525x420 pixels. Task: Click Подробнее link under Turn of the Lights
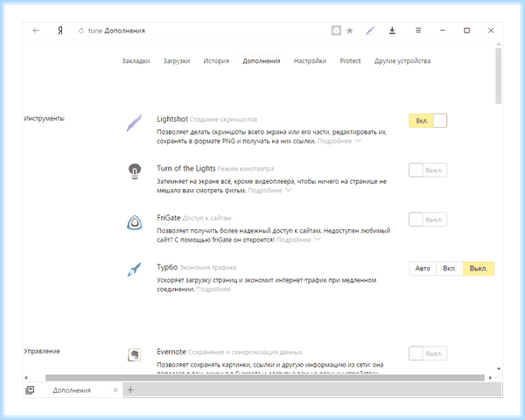pyautogui.click(x=265, y=190)
